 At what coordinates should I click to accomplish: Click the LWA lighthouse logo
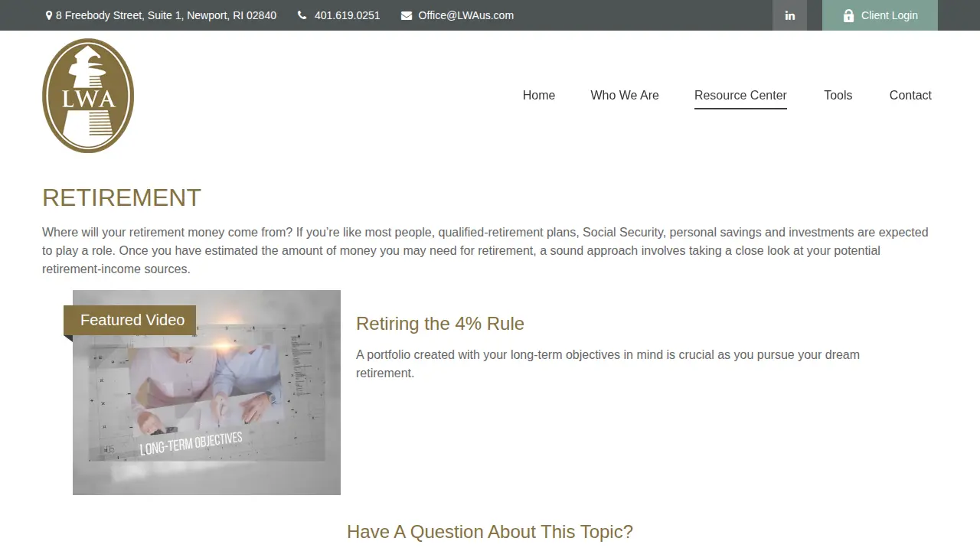pyautogui.click(x=88, y=96)
